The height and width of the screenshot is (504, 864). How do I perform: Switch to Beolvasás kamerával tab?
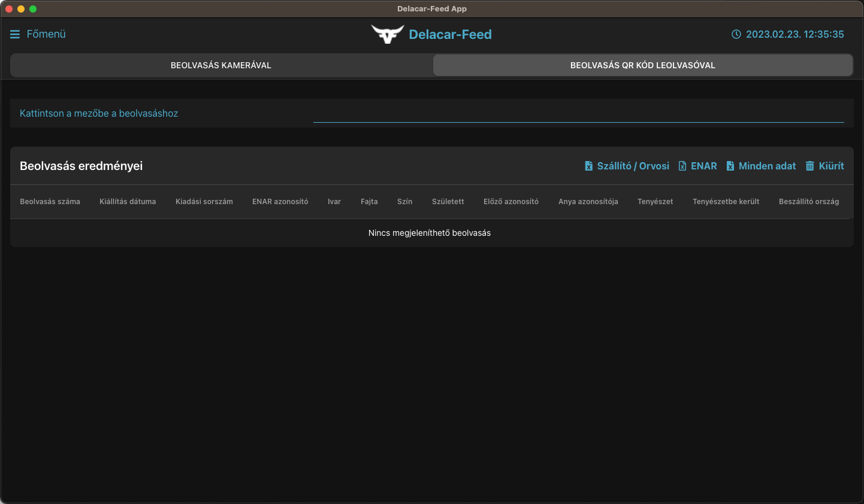click(x=221, y=65)
